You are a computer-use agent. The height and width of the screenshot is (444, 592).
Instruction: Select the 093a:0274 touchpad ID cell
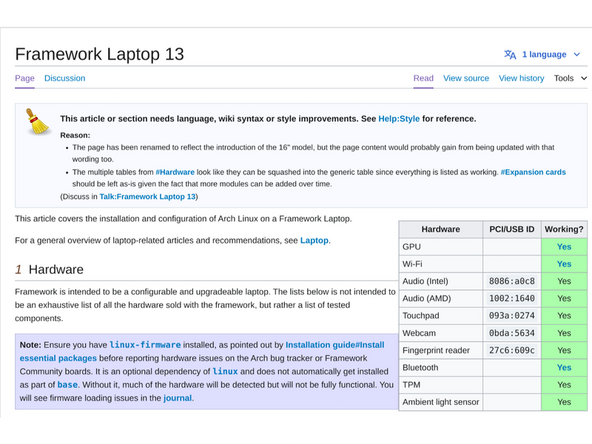[x=512, y=316]
